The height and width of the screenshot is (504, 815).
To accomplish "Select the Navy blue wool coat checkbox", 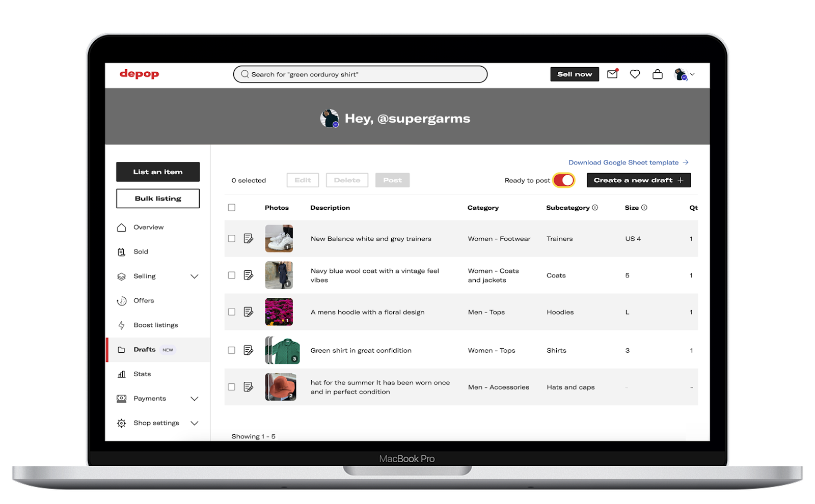I will [232, 275].
